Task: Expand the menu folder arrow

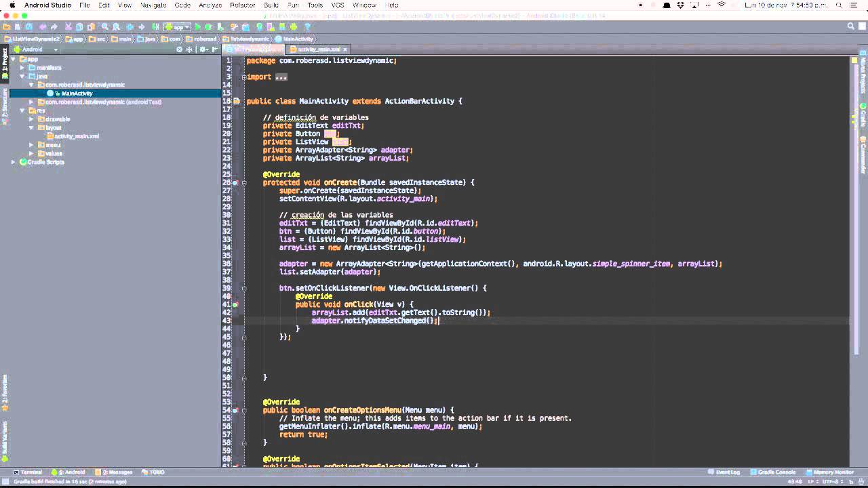Action: (31, 144)
